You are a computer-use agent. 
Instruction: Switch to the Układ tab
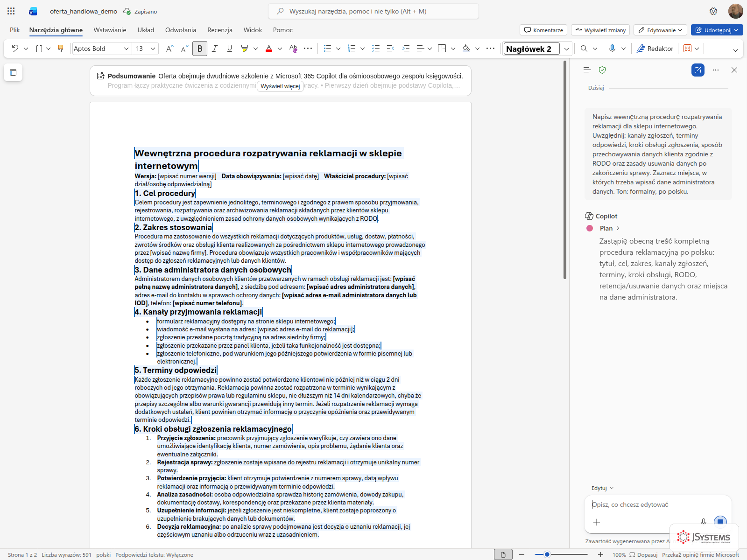click(146, 30)
